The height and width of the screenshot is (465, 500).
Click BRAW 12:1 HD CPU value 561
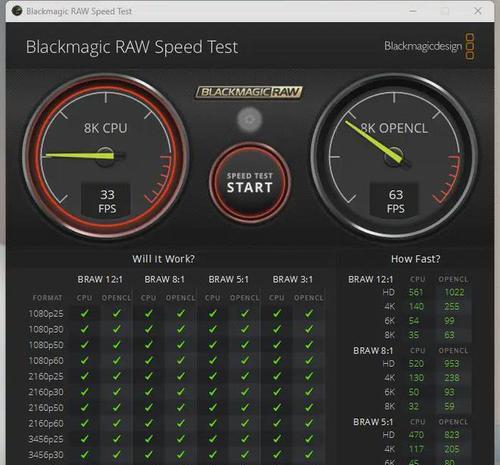pyautogui.click(x=416, y=292)
